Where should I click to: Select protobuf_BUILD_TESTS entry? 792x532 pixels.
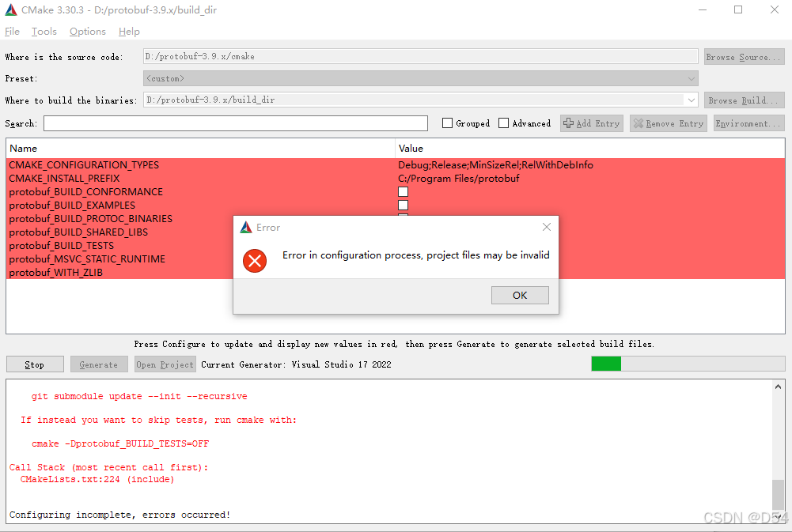coord(61,245)
